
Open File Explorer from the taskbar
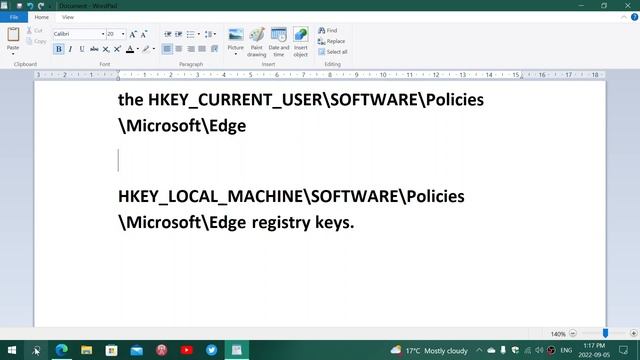point(87,350)
